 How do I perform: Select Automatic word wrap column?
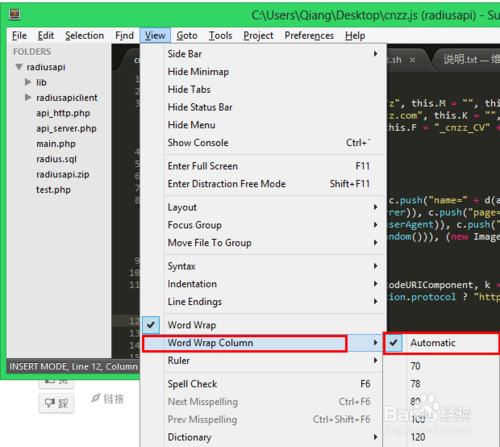[442, 343]
